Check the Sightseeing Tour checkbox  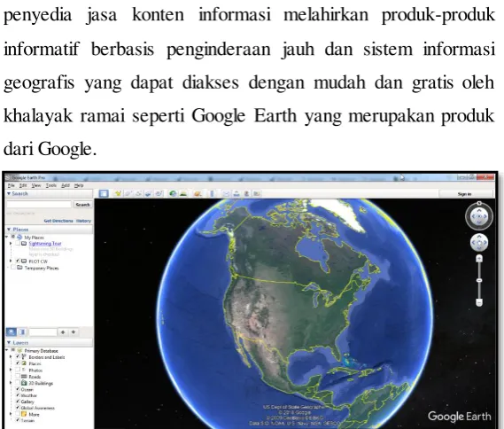[18, 244]
